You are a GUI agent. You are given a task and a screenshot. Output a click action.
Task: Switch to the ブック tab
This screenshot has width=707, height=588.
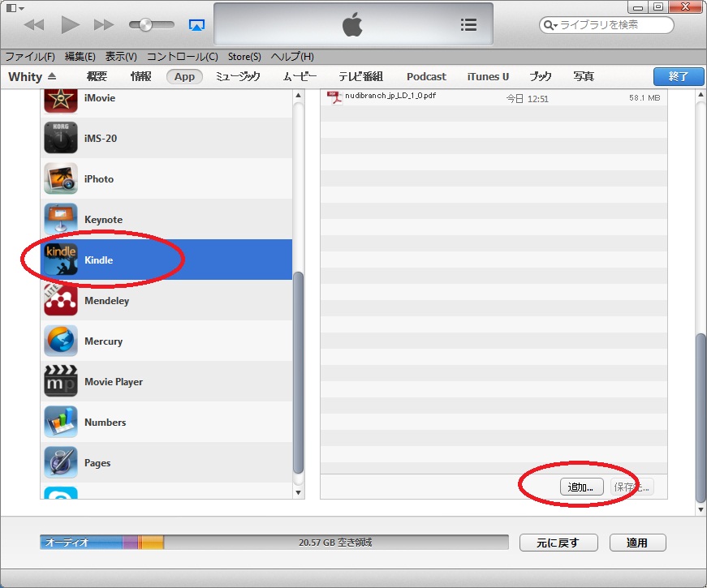click(540, 76)
